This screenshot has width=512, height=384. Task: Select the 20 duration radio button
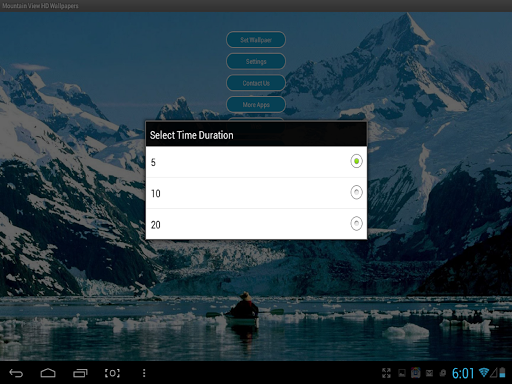(x=356, y=223)
